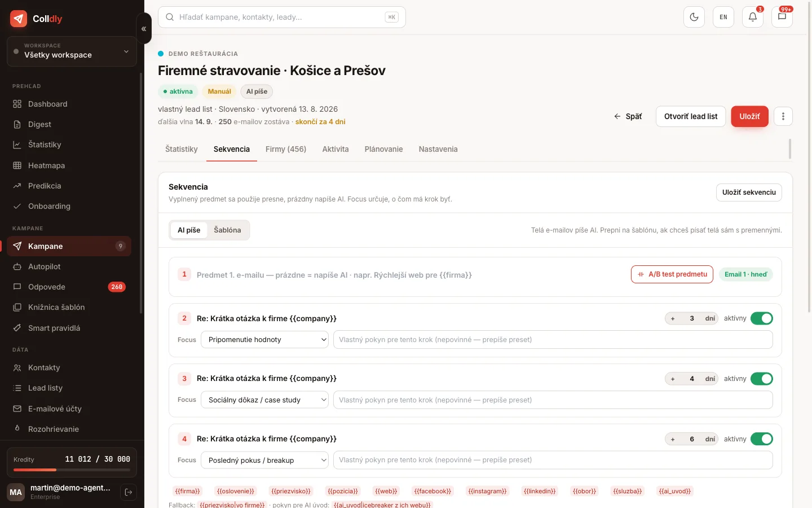This screenshot has width=812, height=508.
Task: Click the red Uložiť button
Action: tap(749, 116)
